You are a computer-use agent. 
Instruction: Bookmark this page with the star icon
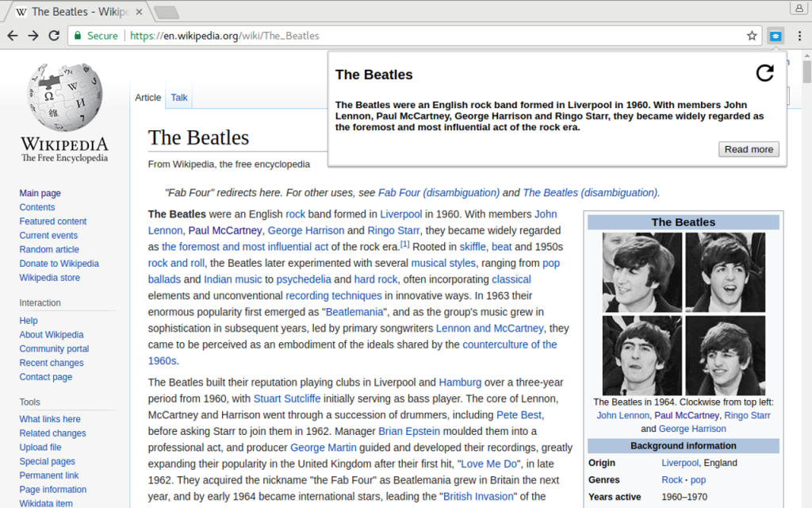click(x=752, y=36)
